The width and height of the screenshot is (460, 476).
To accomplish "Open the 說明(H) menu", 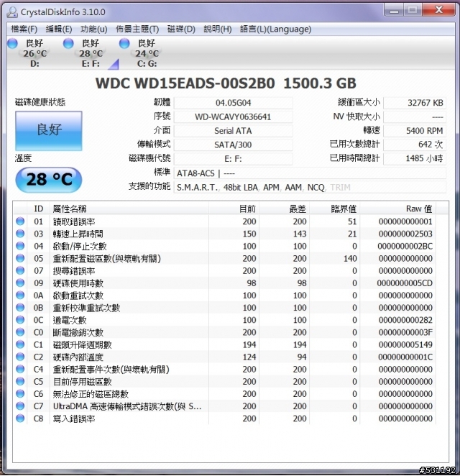I will tap(218, 29).
